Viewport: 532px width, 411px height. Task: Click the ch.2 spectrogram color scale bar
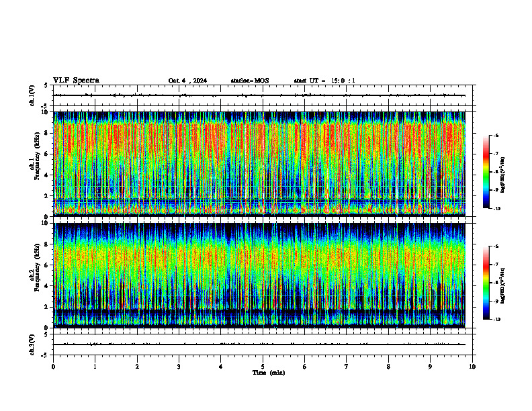(486, 283)
